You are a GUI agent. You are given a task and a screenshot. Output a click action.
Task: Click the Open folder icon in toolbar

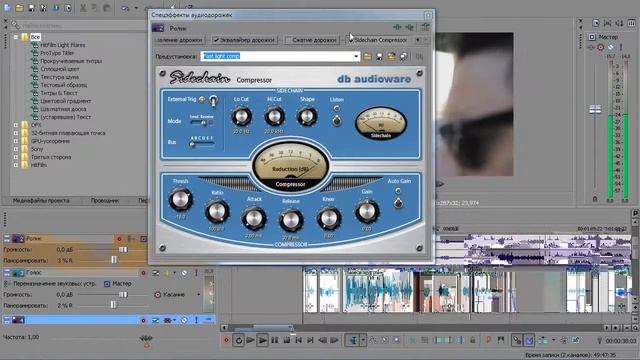[19, 8]
